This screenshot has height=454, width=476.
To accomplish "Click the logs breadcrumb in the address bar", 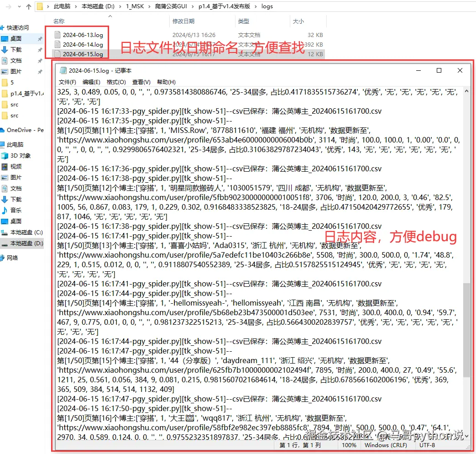I will pyautogui.click(x=267, y=6).
